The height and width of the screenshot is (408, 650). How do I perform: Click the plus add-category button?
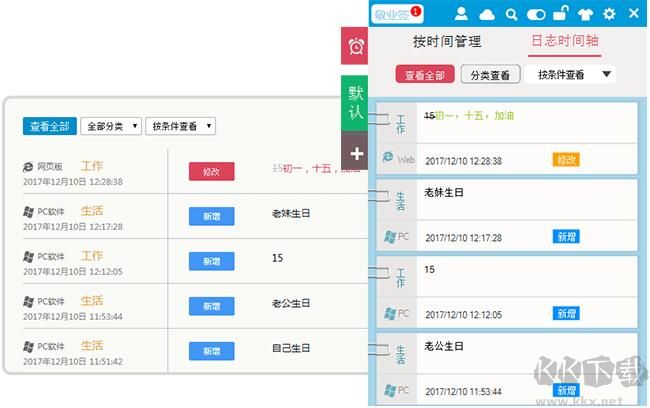point(356,154)
